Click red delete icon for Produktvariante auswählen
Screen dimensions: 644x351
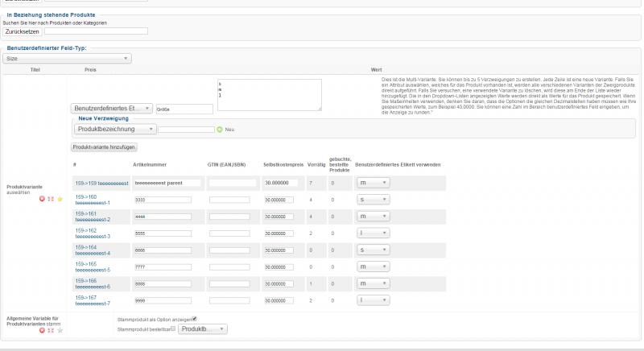coord(42,198)
